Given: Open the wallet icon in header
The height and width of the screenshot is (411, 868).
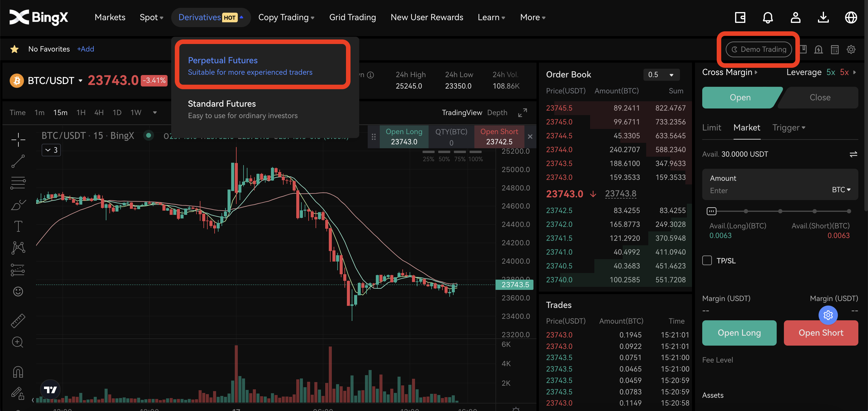Looking at the screenshot, I should pos(740,17).
